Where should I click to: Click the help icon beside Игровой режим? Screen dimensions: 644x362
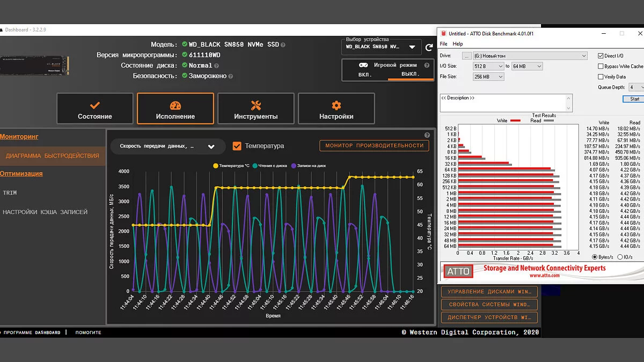pyautogui.click(x=427, y=65)
